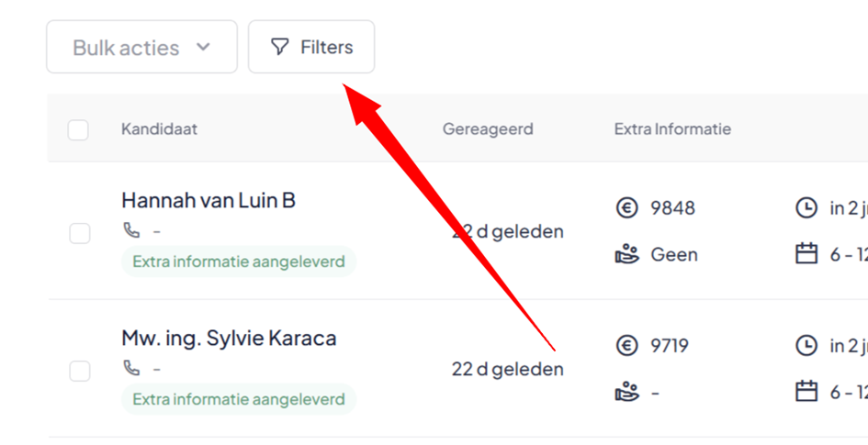
Task: Toggle the select-all candidates checkbox
Action: tap(78, 130)
